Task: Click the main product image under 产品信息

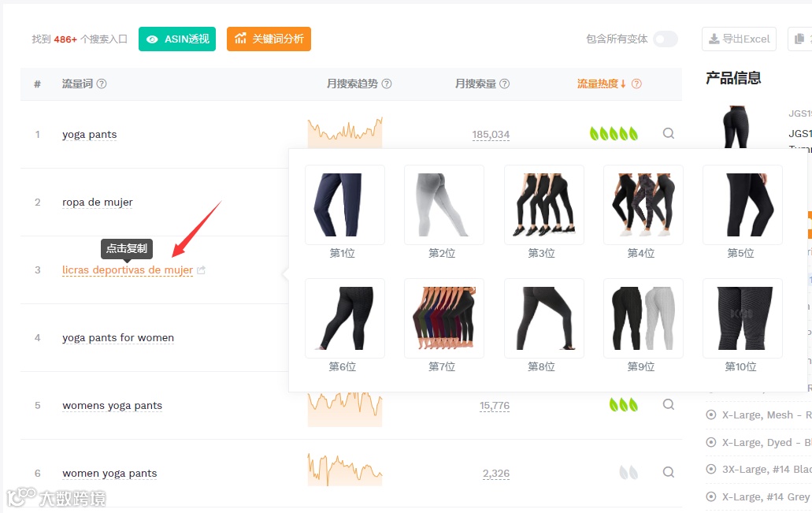Action: pos(736,127)
